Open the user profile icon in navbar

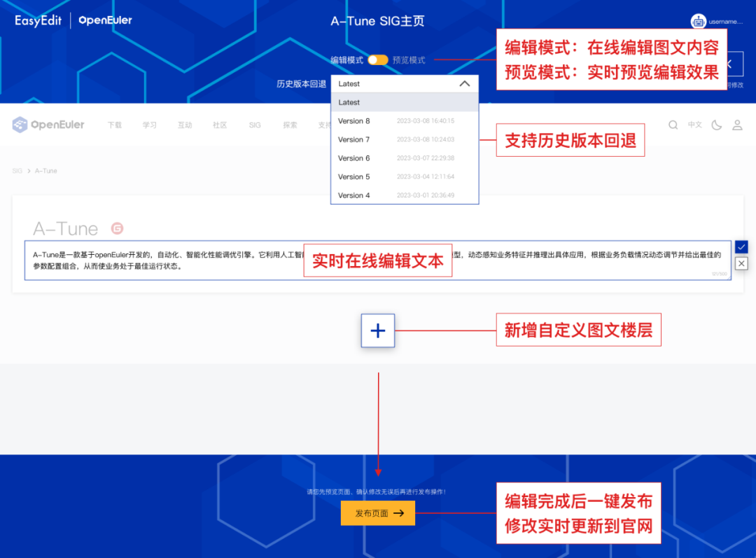tap(737, 125)
